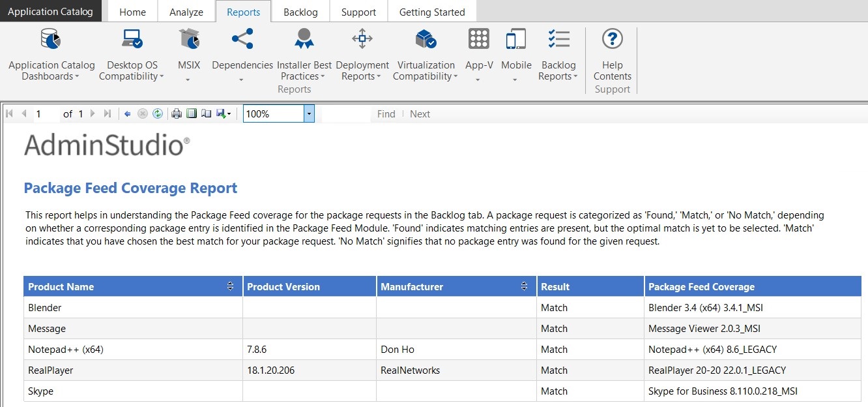Switch to the Analyze tab
Screen dimensions: 868x407
pyautogui.click(x=186, y=12)
